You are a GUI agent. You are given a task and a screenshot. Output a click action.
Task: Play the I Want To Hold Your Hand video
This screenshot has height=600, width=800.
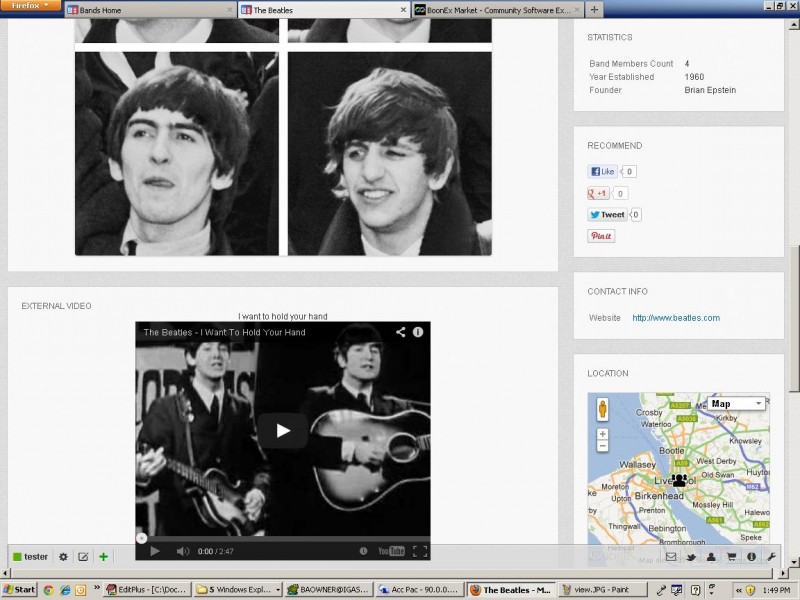tap(283, 430)
